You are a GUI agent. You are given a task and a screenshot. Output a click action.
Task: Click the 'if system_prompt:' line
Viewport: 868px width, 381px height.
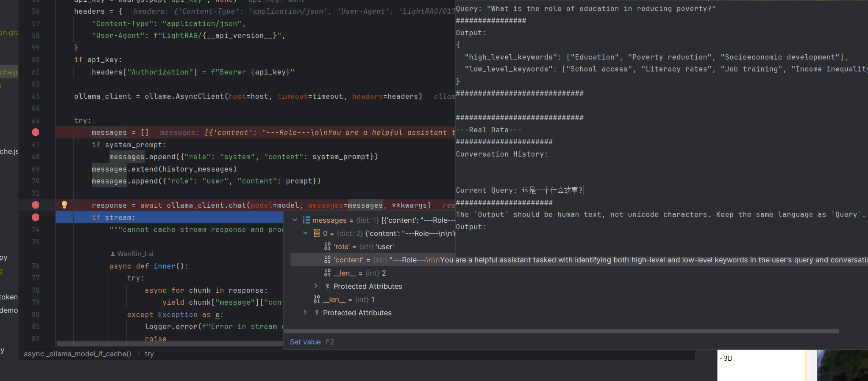click(129, 145)
